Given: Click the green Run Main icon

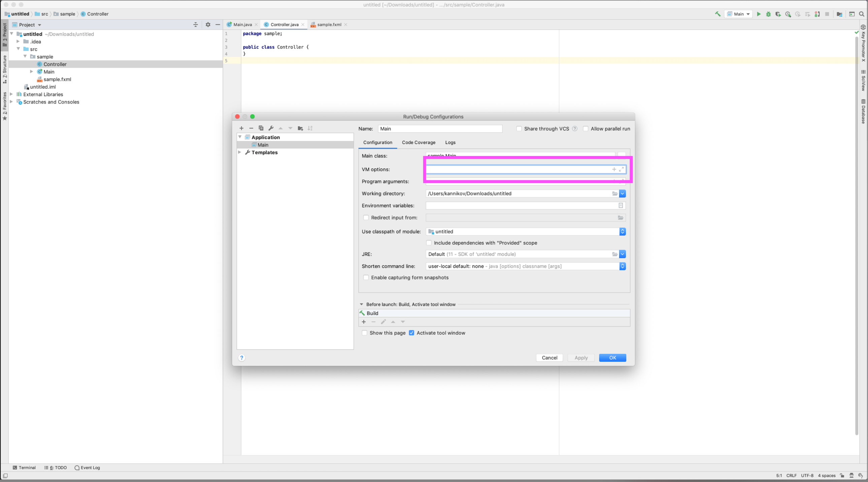Looking at the screenshot, I should click(x=759, y=14).
